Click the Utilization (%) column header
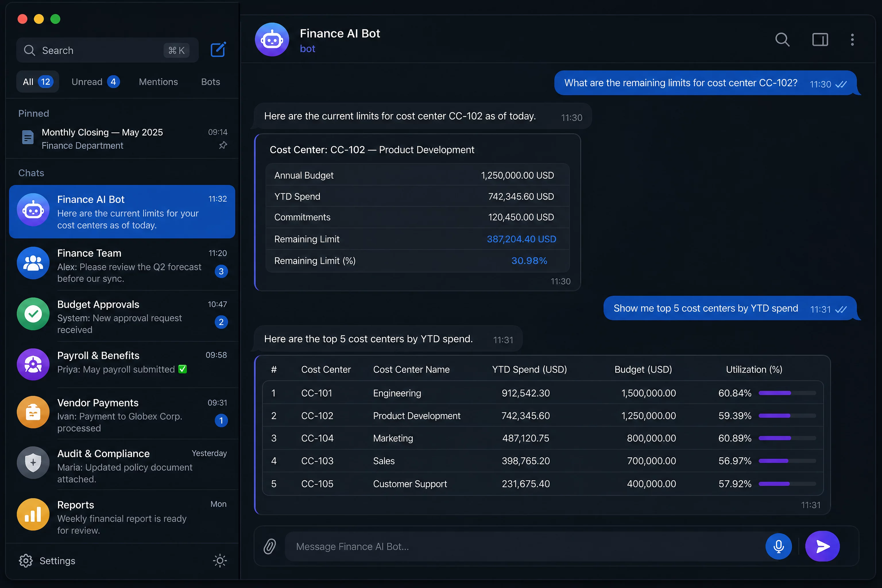This screenshot has width=882, height=588. [x=754, y=370]
